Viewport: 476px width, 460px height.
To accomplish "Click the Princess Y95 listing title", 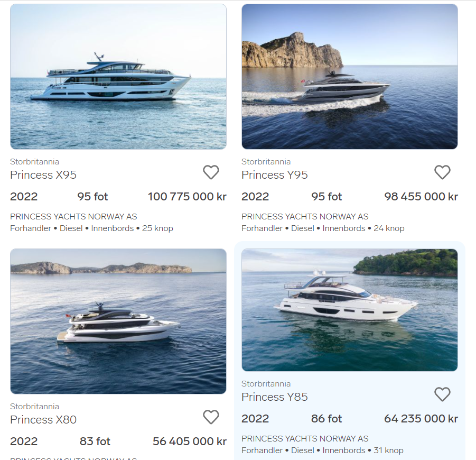I will point(274,175).
